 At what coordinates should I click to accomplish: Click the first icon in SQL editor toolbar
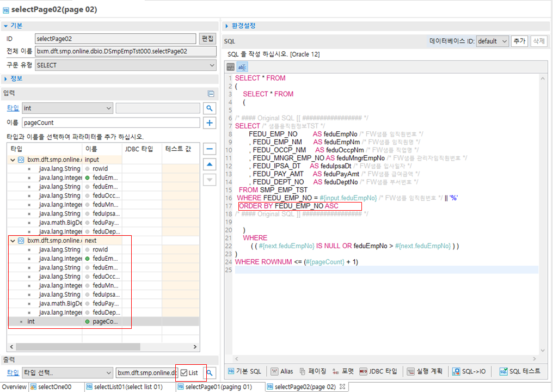coord(231,67)
